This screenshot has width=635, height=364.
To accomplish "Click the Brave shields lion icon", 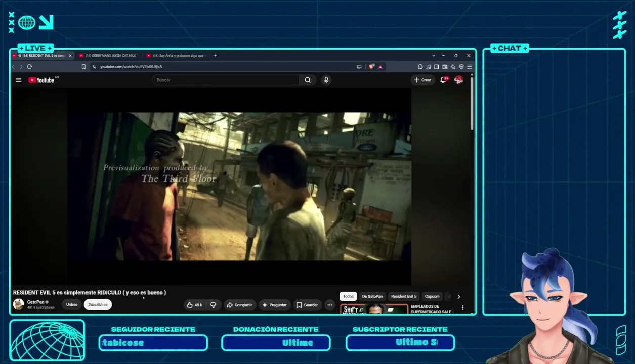I will click(372, 67).
